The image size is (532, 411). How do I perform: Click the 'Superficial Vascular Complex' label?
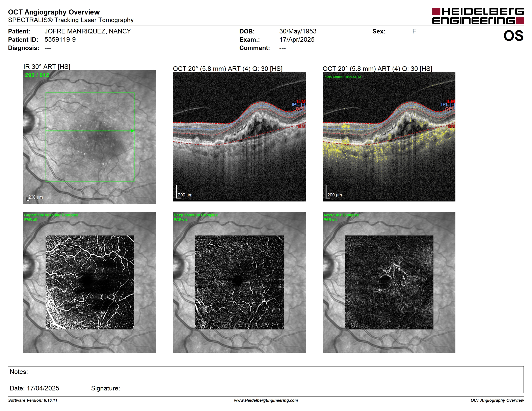(x=51, y=215)
